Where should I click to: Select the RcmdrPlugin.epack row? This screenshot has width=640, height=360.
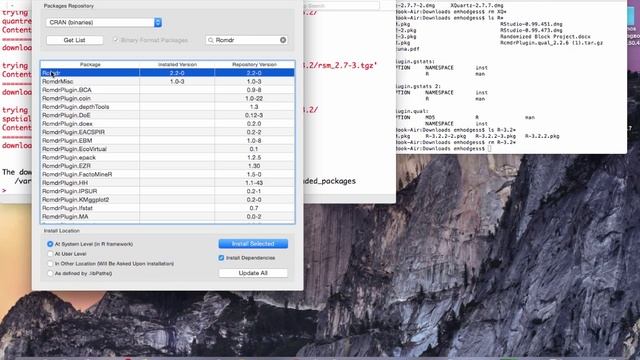pos(167,157)
